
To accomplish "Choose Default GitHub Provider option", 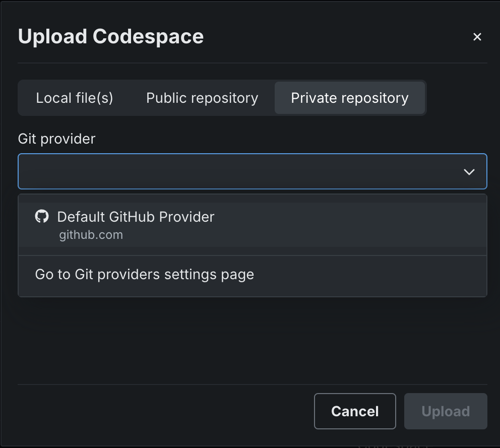I will click(136, 217).
